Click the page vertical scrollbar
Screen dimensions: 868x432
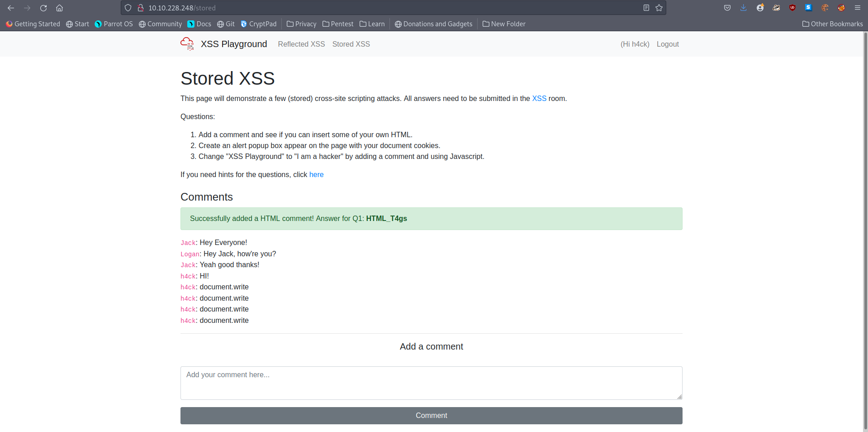[x=865, y=226]
